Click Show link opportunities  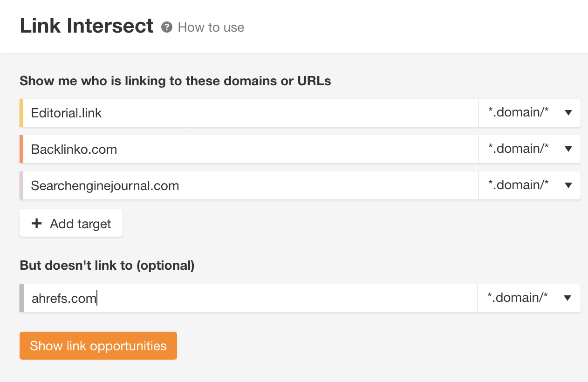[x=98, y=346]
